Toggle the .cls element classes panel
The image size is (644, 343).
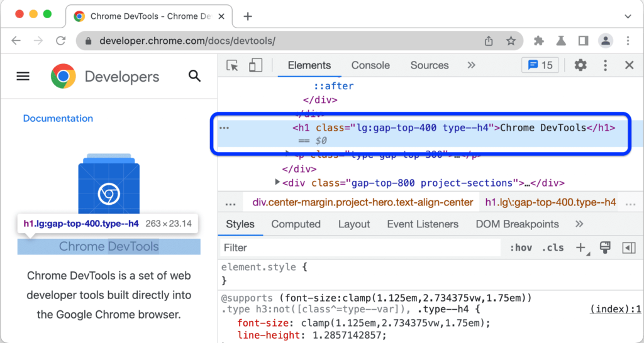[x=553, y=248]
